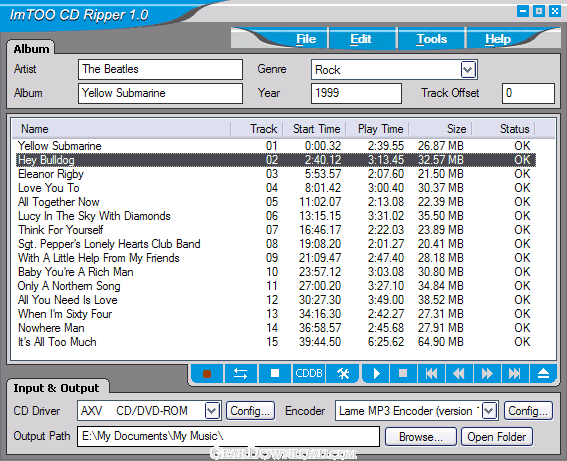Open the Help menu
This screenshot has height=461, width=567.
[x=498, y=39]
